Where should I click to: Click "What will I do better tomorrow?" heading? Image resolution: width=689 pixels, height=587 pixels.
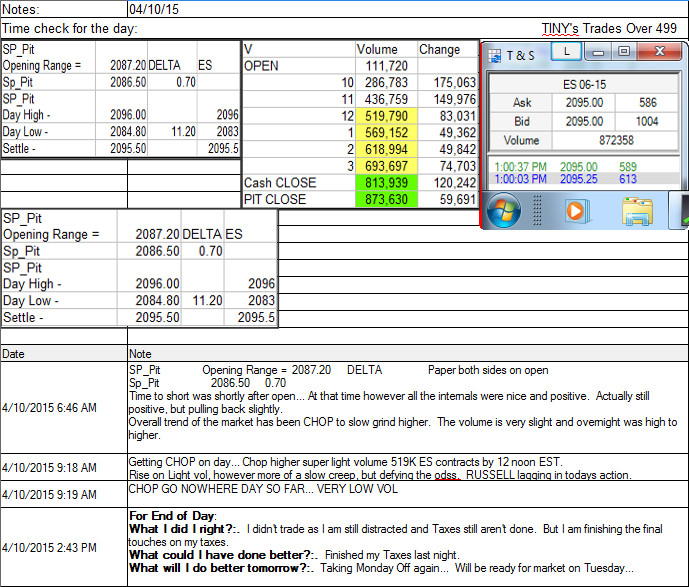[x=221, y=568]
